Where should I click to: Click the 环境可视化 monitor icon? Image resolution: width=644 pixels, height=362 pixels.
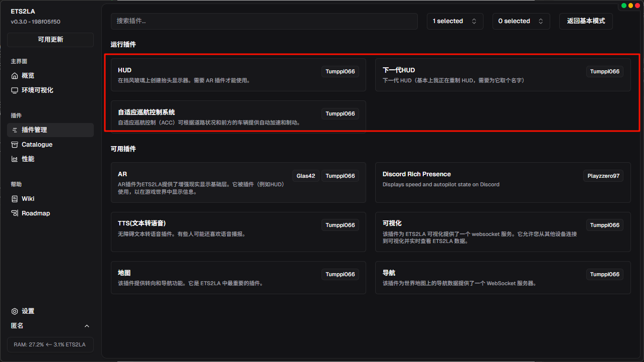[15, 90]
